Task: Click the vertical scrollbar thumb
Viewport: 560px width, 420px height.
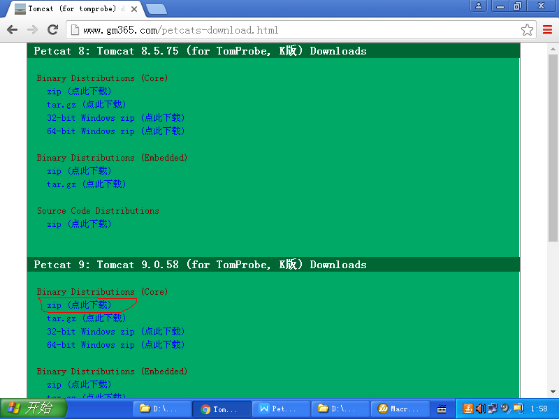Action: tap(553, 148)
